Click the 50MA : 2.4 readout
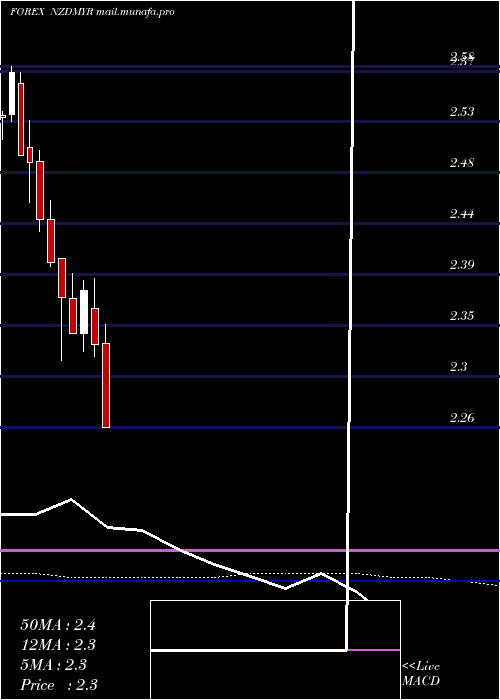The height and width of the screenshot is (700, 500). [58, 625]
